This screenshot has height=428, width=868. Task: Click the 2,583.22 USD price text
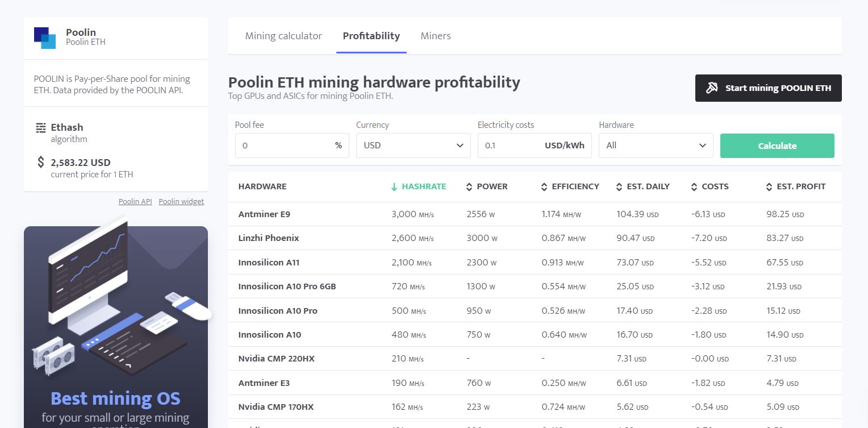[81, 163]
